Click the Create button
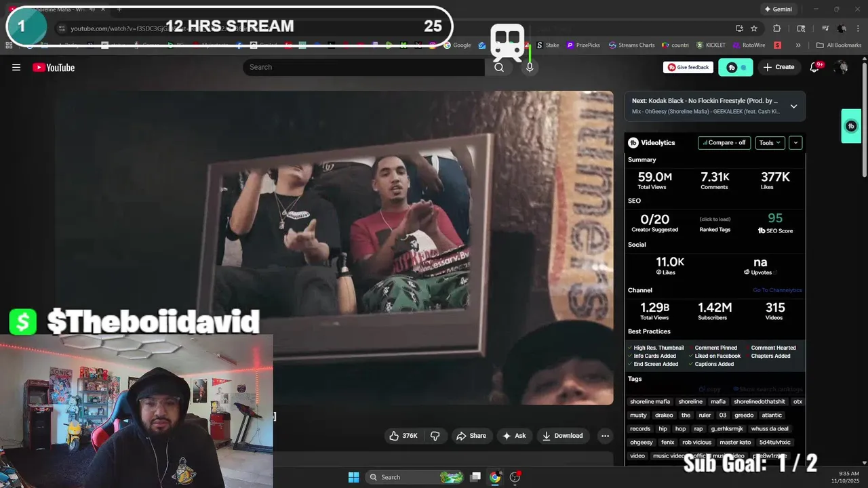The image size is (868, 488). click(778, 67)
